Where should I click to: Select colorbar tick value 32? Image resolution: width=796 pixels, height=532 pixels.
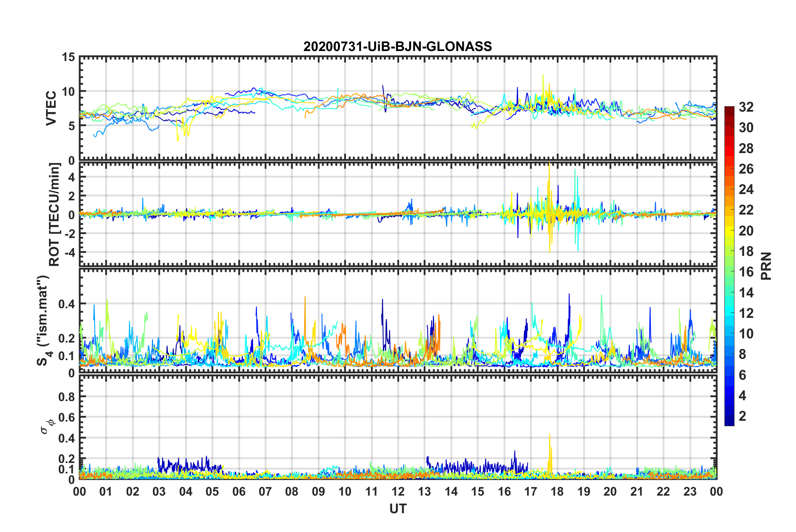pos(746,107)
